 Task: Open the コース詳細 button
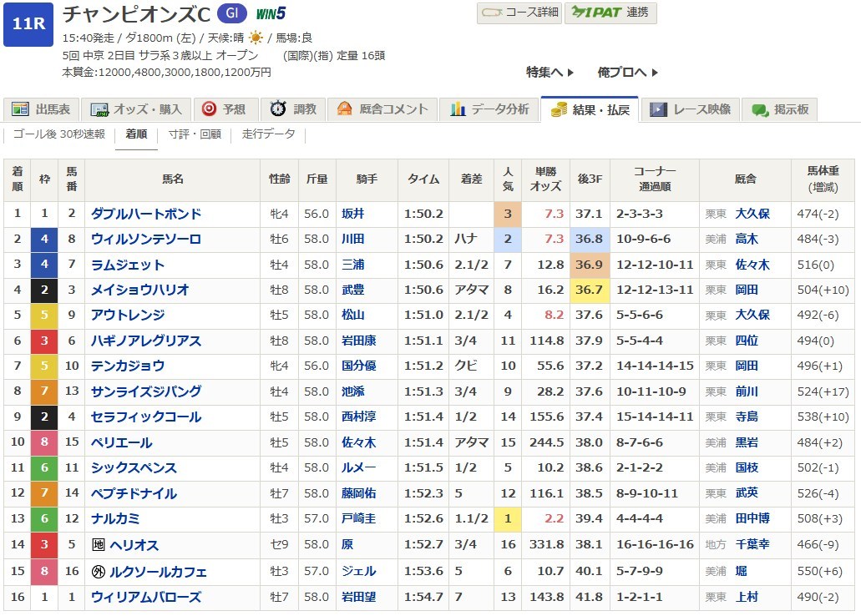point(519,13)
